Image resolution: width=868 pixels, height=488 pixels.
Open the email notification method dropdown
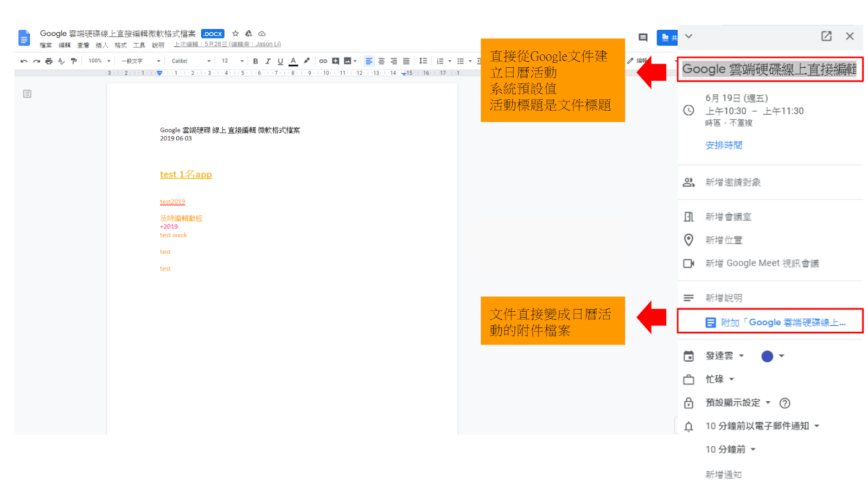[762, 426]
